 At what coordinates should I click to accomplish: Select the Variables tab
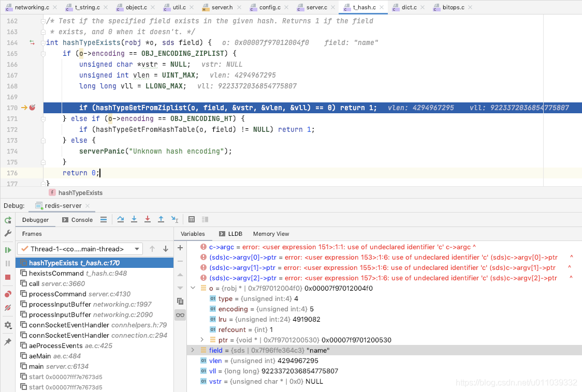(193, 234)
